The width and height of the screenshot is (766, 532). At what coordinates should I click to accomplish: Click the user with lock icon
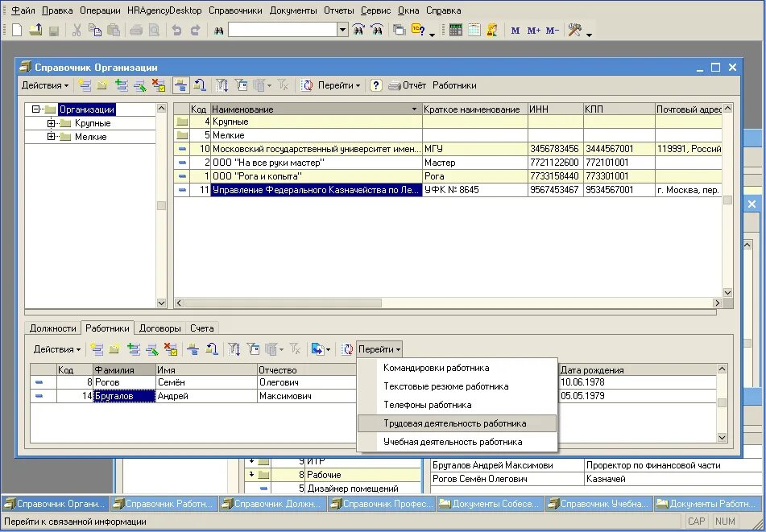tap(492, 30)
